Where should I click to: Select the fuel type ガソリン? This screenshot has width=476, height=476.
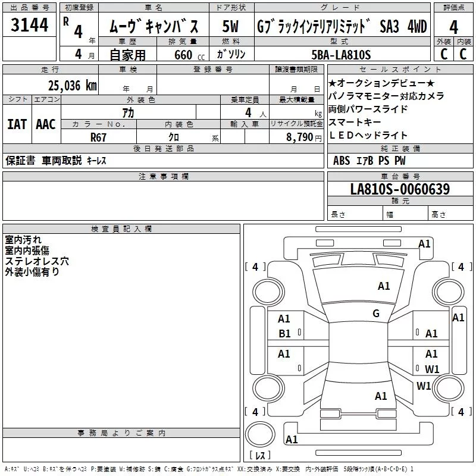click(231, 54)
